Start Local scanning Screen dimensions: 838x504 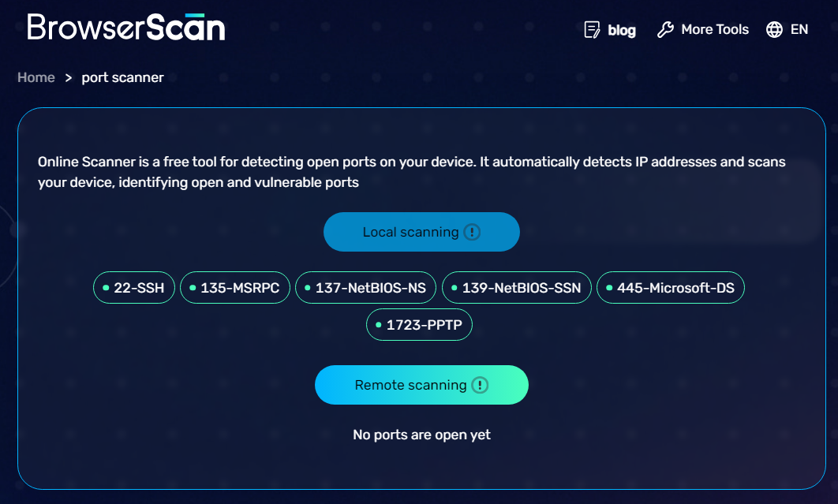(x=421, y=231)
